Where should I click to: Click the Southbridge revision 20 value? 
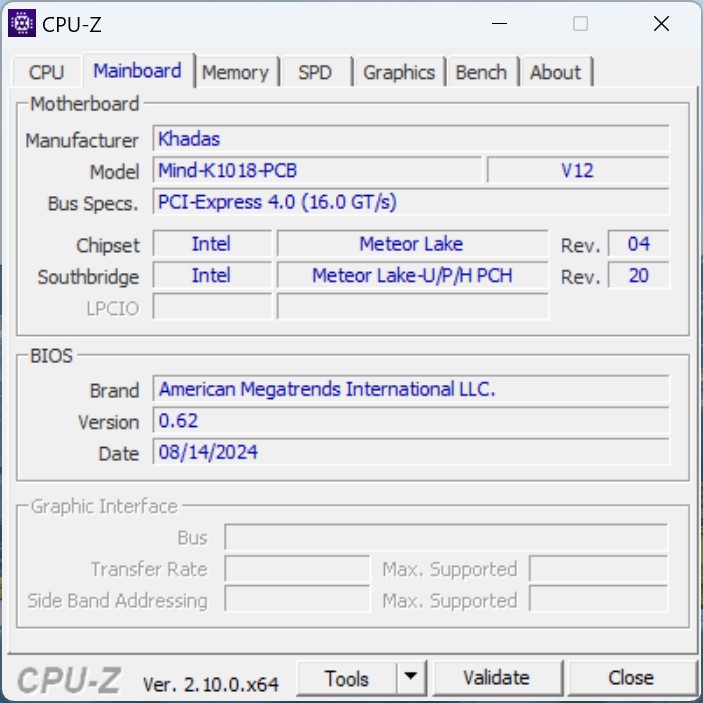[638, 275]
